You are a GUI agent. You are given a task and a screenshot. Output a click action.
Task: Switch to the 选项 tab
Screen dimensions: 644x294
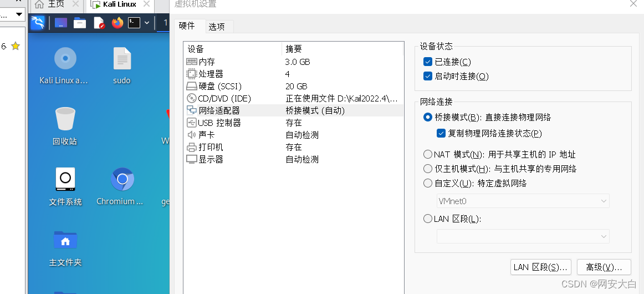(217, 27)
